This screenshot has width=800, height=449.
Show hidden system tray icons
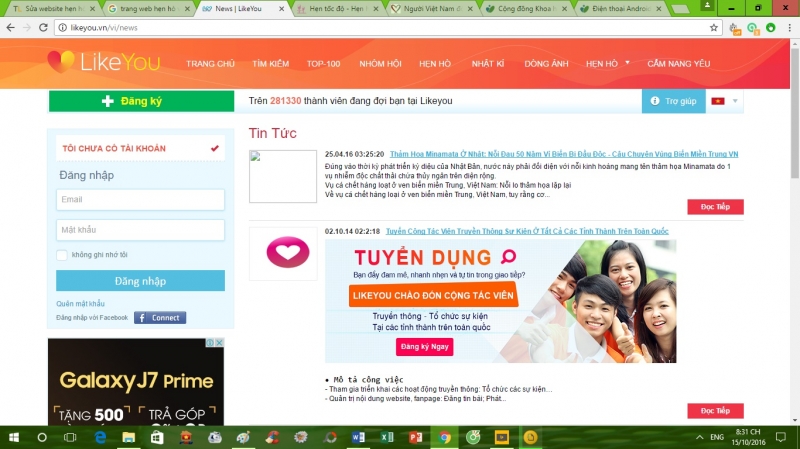(x=699, y=437)
